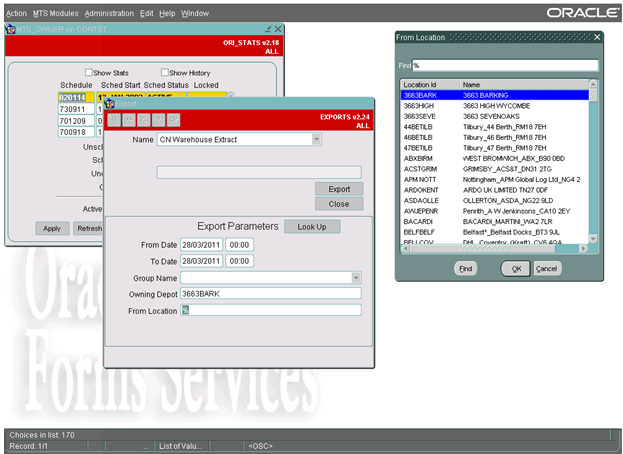Click the horizontal scrollbar left arrow

point(406,249)
